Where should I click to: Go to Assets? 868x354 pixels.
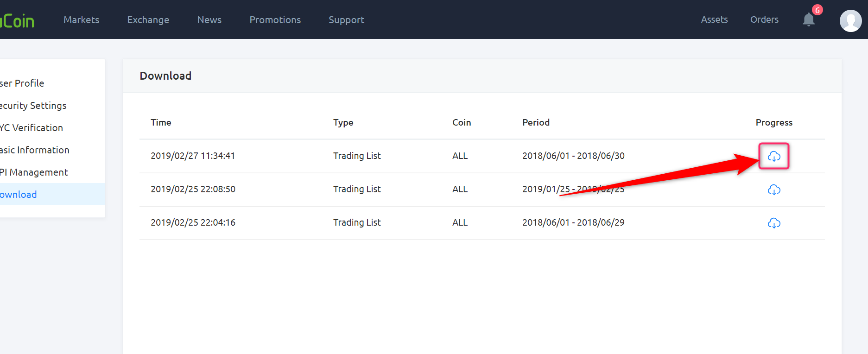715,19
